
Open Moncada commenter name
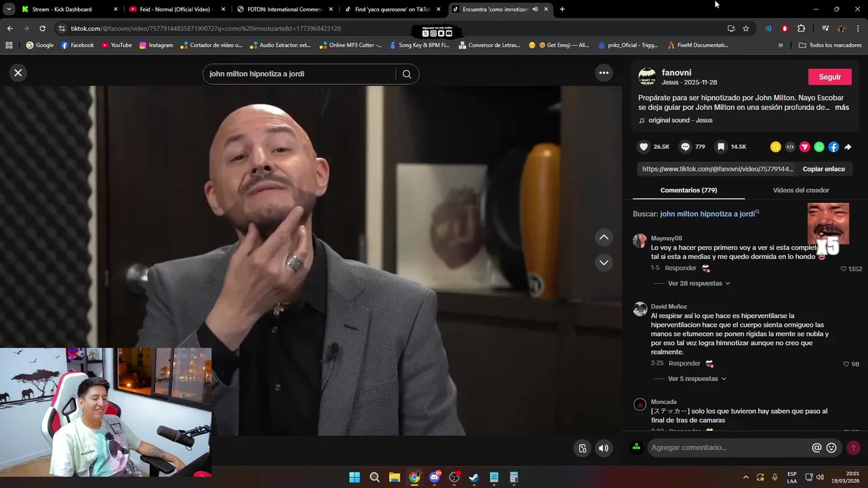point(664,402)
